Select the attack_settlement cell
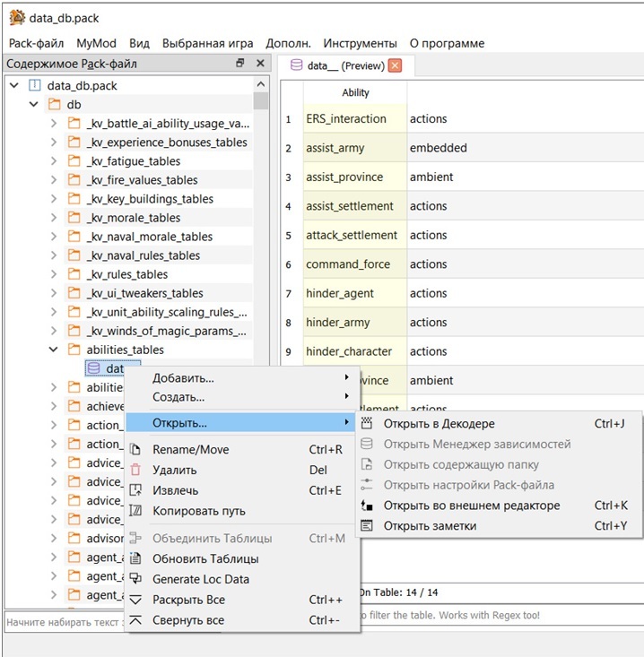 coord(355,235)
